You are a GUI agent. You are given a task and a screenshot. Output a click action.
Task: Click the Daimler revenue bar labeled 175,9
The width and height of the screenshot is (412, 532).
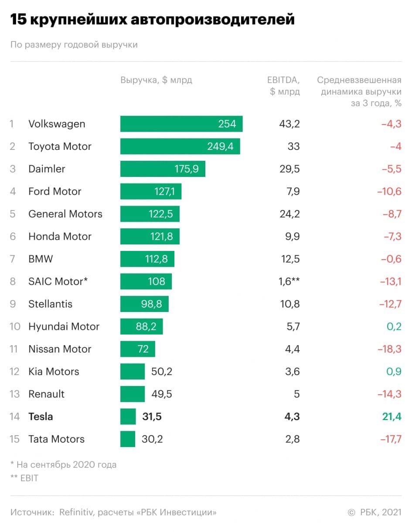163,169
